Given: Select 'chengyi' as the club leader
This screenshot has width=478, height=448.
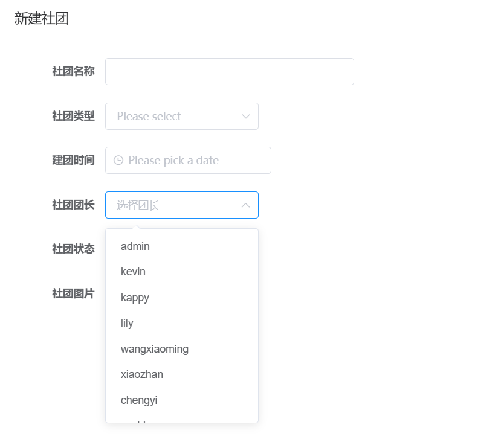Looking at the screenshot, I should coord(139,400).
